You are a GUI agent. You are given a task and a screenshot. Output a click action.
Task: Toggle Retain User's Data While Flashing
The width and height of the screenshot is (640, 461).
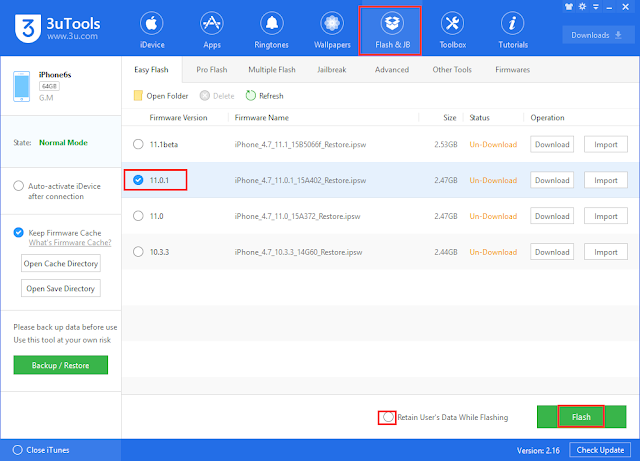[x=388, y=417]
